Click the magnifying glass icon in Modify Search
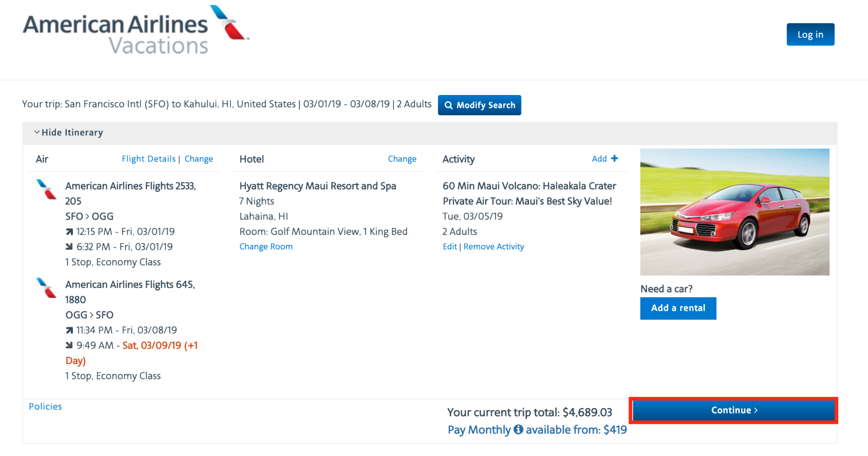868x456 pixels. click(449, 105)
